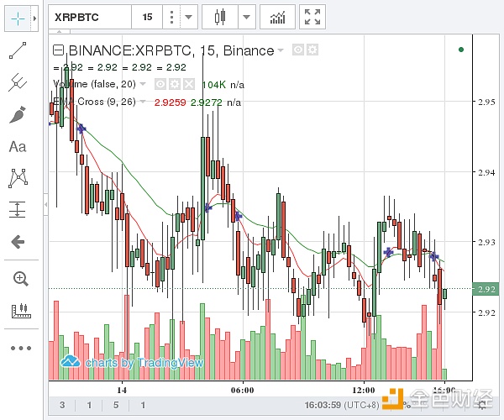The width and height of the screenshot is (504, 420).
Task: Open the interval three-dots menu
Action: pyautogui.click(x=171, y=17)
